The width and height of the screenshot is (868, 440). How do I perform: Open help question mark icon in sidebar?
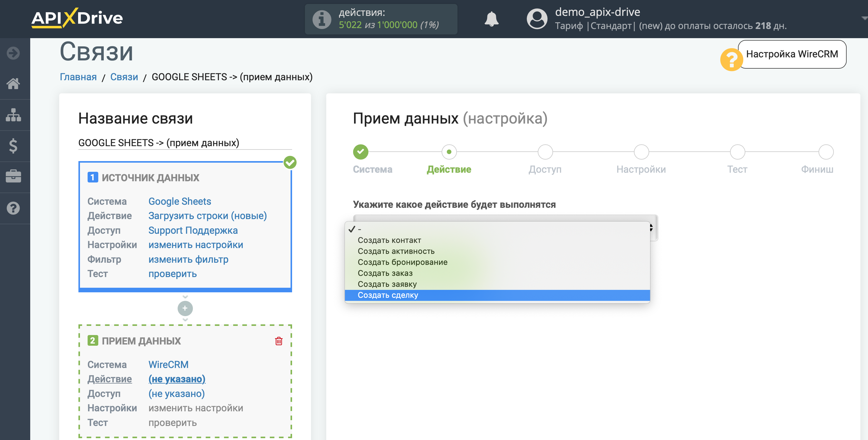click(x=13, y=208)
